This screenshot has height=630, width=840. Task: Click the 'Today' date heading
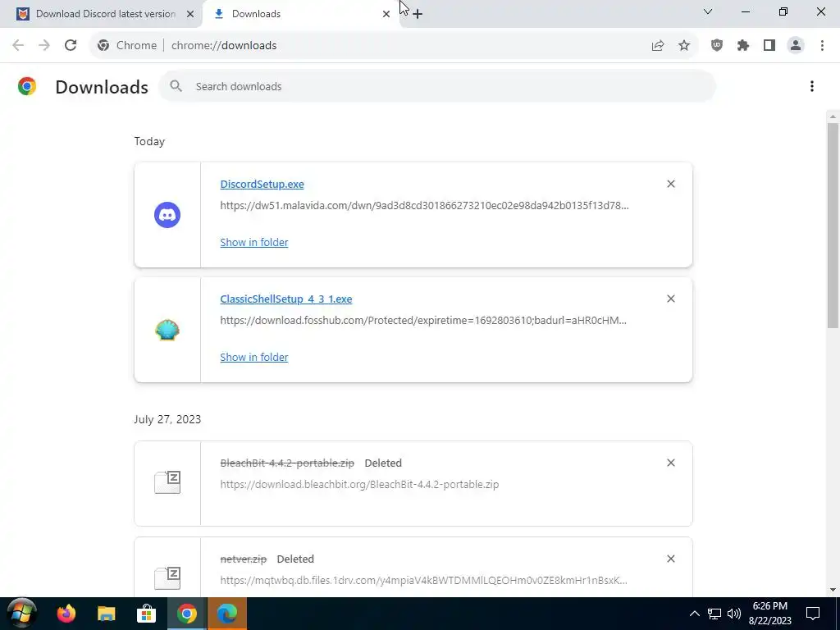coord(149,141)
